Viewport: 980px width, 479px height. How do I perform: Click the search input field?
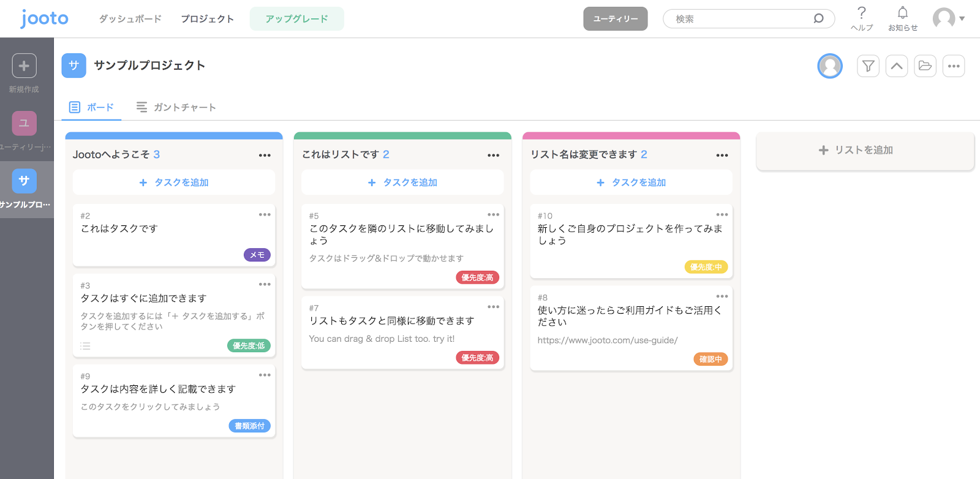click(748, 19)
